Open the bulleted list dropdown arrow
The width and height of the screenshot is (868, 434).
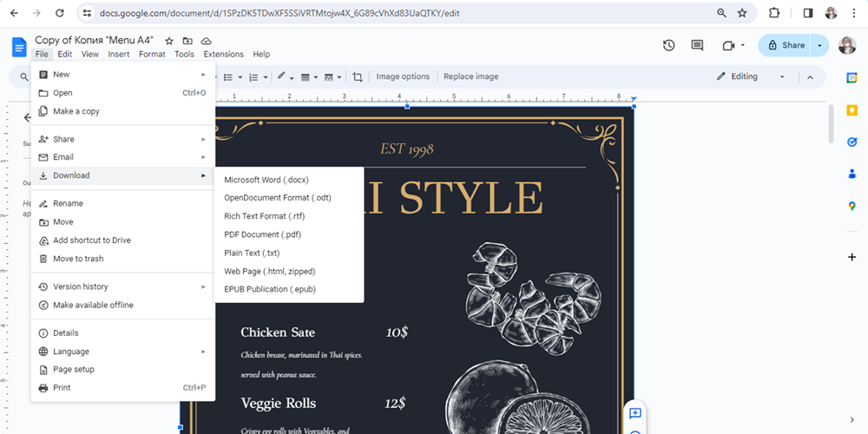pos(240,77)
